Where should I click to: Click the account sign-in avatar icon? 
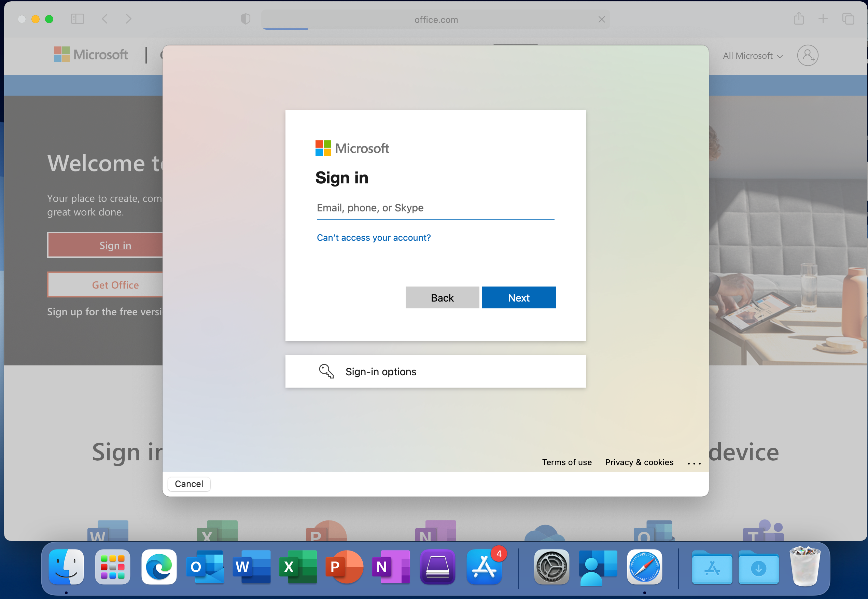(808, 56)
